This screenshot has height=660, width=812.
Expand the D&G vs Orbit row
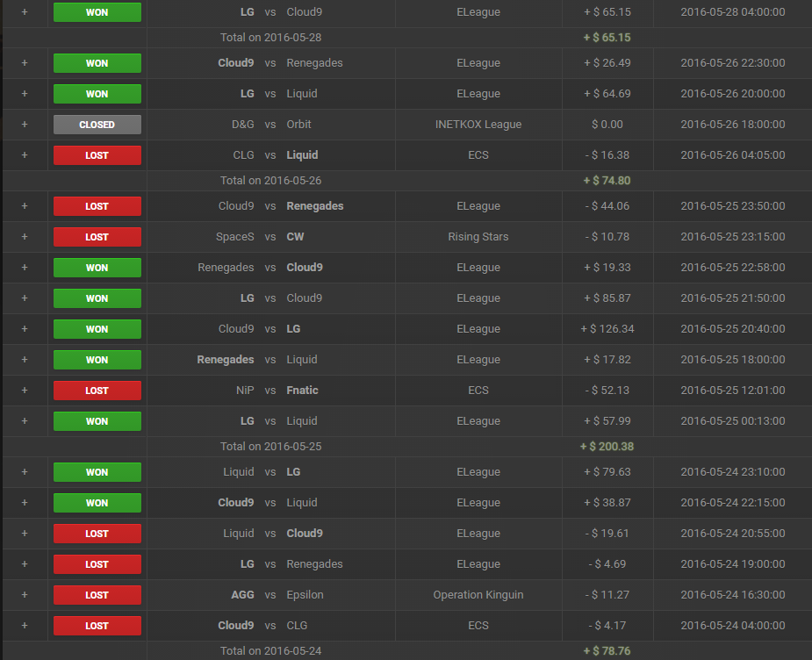pos(25,125)
